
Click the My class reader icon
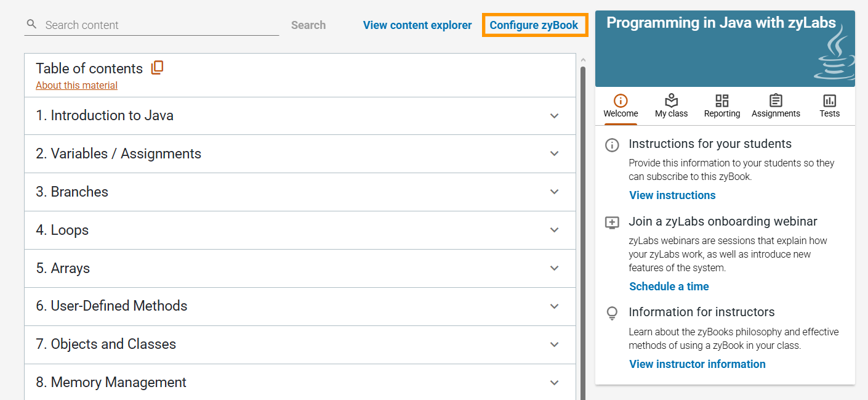[x=671, y=100]
